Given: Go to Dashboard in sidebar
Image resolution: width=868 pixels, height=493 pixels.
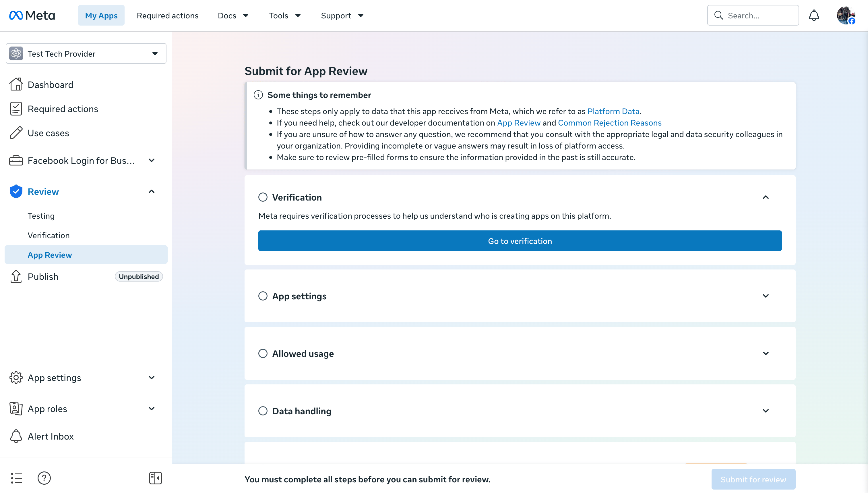Looking at the screenshot, I should pos(51,84).
